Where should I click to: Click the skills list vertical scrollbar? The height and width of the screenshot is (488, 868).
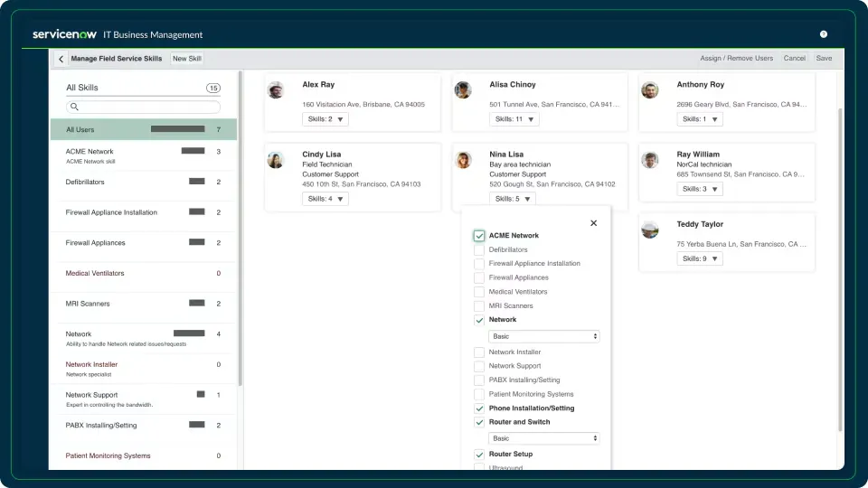pos(241,228)
